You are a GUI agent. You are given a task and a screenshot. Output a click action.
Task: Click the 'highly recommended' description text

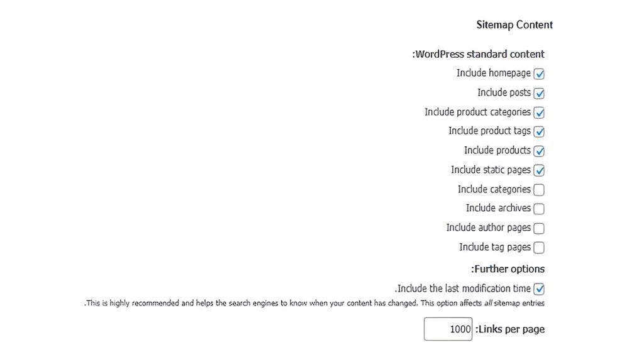314,303
